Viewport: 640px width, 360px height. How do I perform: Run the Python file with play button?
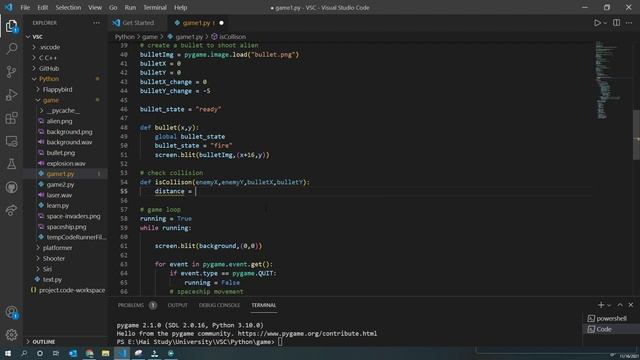[x=597, y=23]
